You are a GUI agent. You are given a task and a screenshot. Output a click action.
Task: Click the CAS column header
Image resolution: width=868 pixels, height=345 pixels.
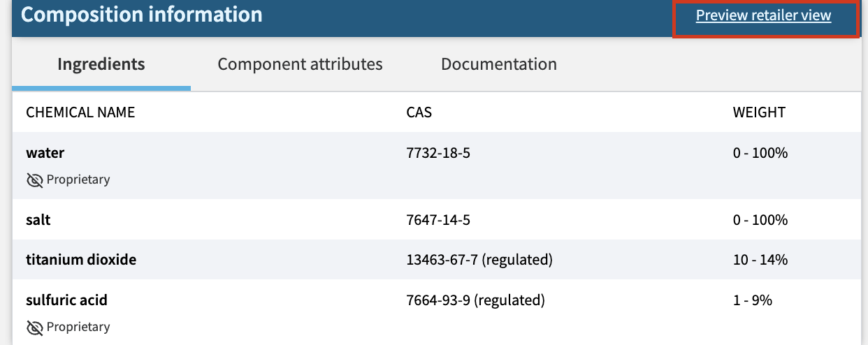pyautogui.click(x=419, y=112)
